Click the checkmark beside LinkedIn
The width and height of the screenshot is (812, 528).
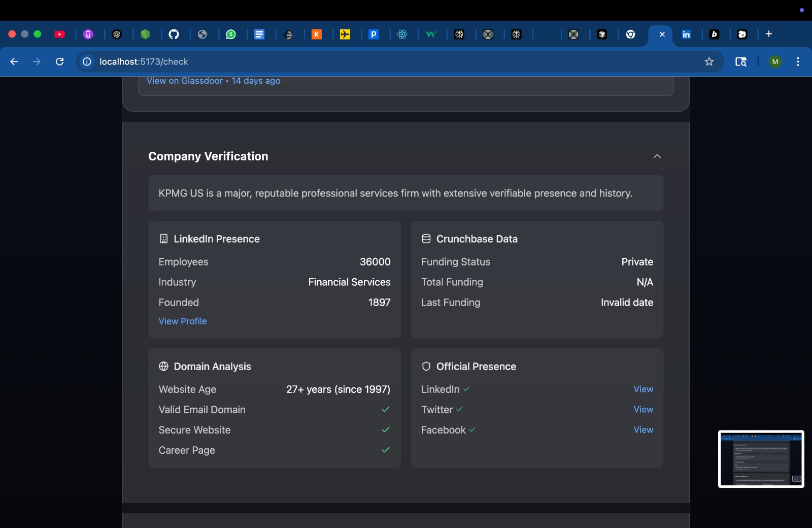point(466,389)
